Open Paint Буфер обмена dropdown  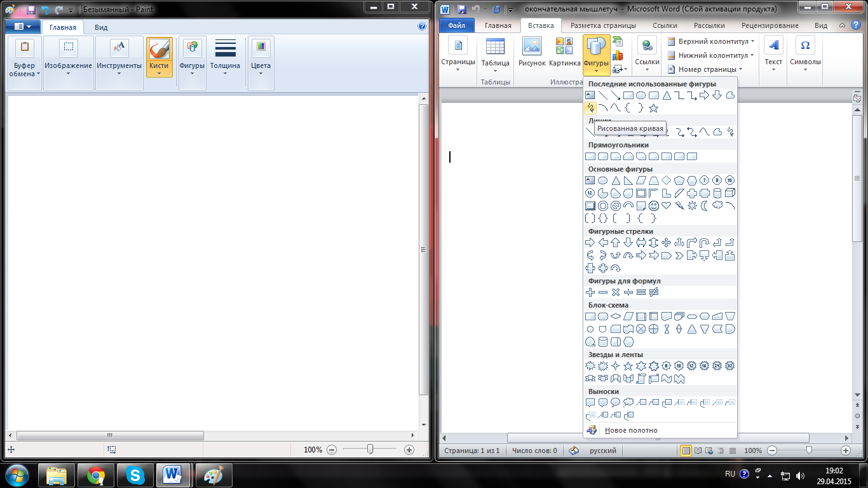[25, 62]
